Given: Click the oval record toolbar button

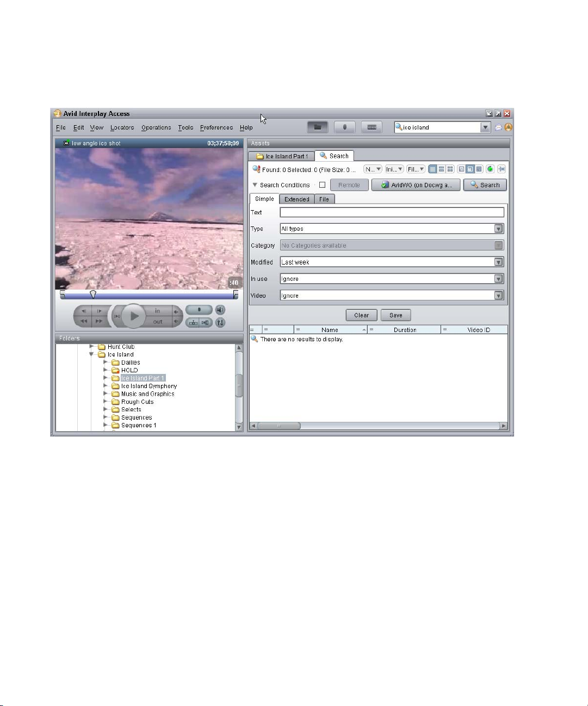Looking at the screenshot, I should click(344, 127).
